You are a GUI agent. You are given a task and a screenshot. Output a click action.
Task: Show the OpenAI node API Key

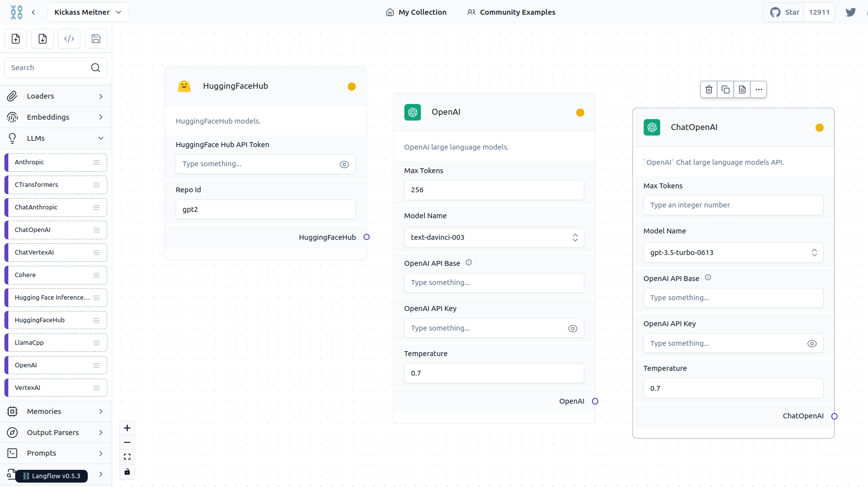pos(572,329)
